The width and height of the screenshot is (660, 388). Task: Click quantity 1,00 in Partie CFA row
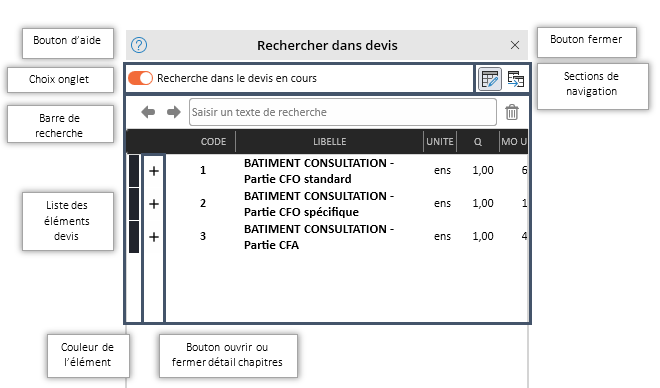pyautogui.click(x=483, y=237)
